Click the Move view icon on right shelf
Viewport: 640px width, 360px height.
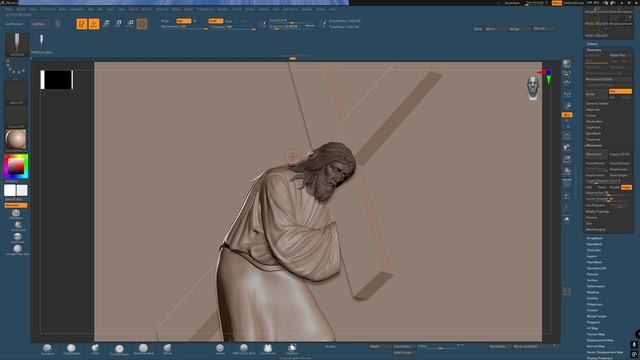(567, 147)
